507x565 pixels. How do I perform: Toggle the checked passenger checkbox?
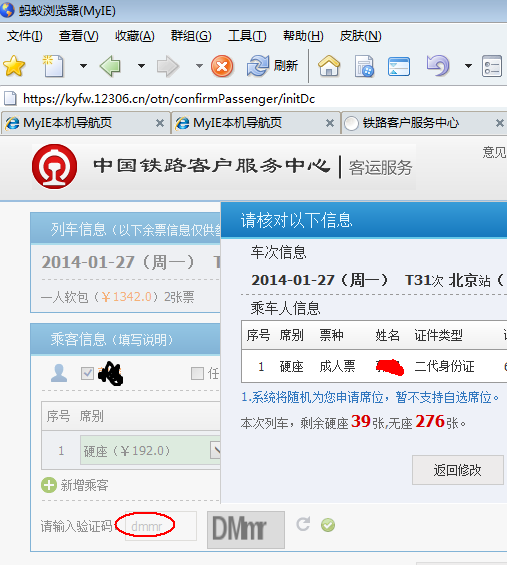pyautogui.click(x=87, y=374)
